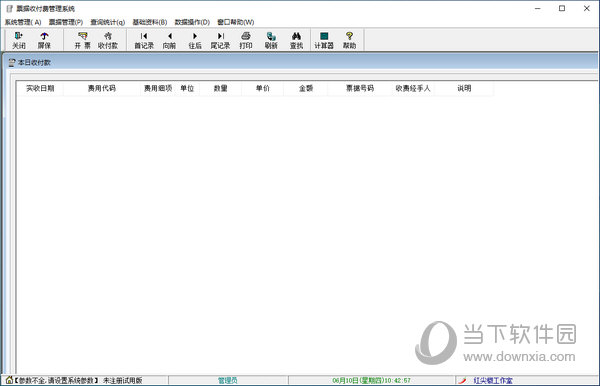Click the 费用细项 column header

pyautogui.click(x=158, y=88)
